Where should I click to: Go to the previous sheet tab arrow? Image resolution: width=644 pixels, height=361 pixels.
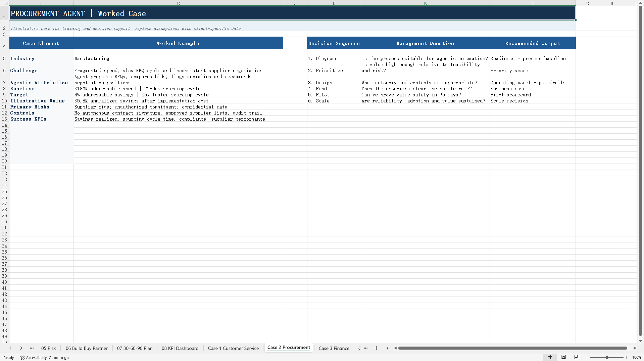pyautogui.click(x=10, y=348)
